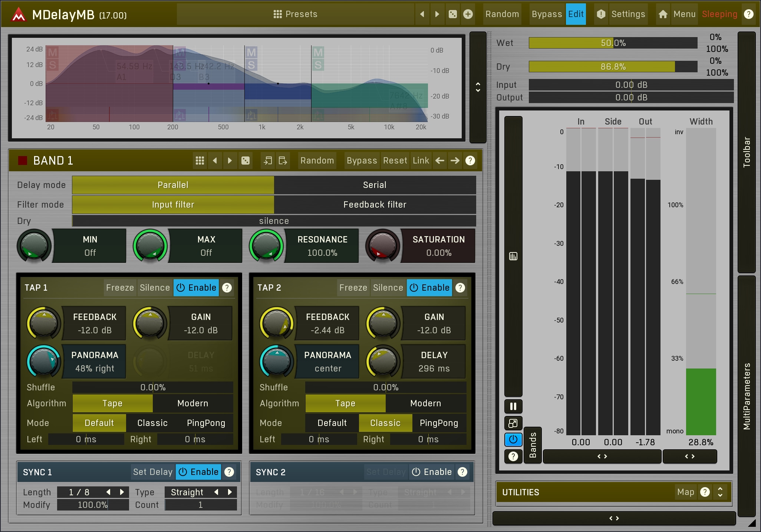The width and height of the screenshot is (761, 532).
Task: Switch delay mode to Serial
Action: [x=375, y=185]
